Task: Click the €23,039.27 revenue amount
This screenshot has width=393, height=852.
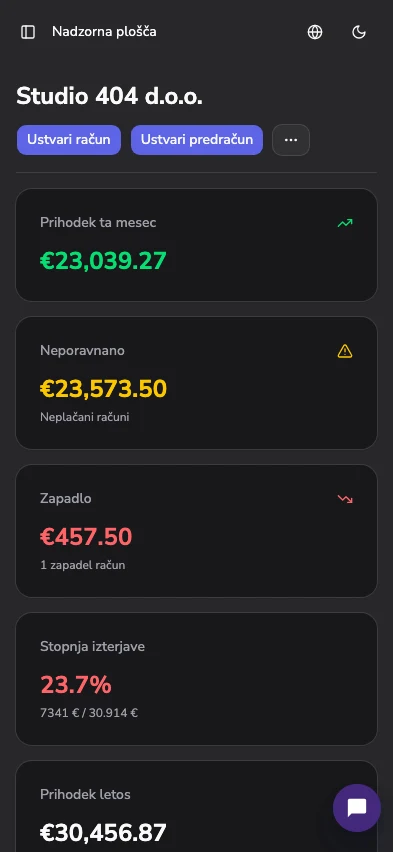Action: pyautogui.click(x=103, y=260)
